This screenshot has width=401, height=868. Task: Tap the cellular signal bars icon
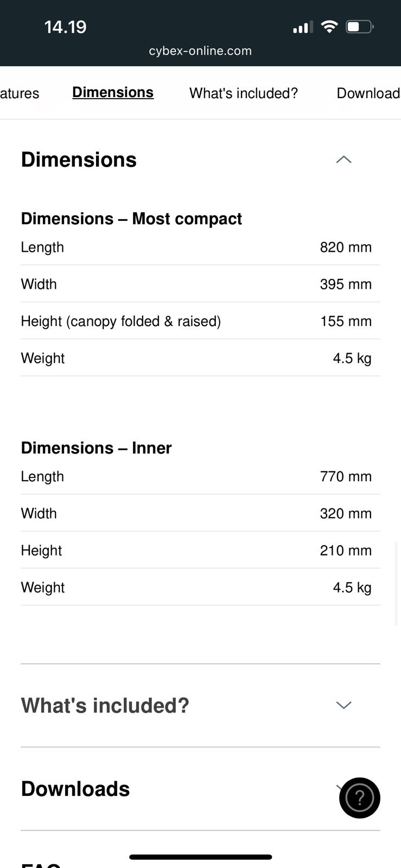point(302,27)
